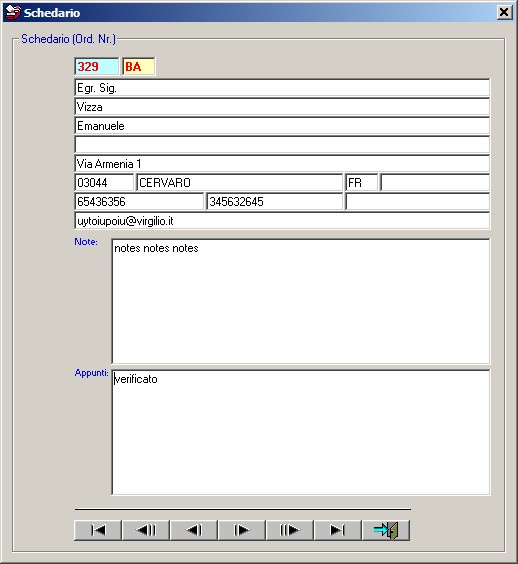The image size is (518, 564).
Task: Click the province field FR
Action: (362, 183)
